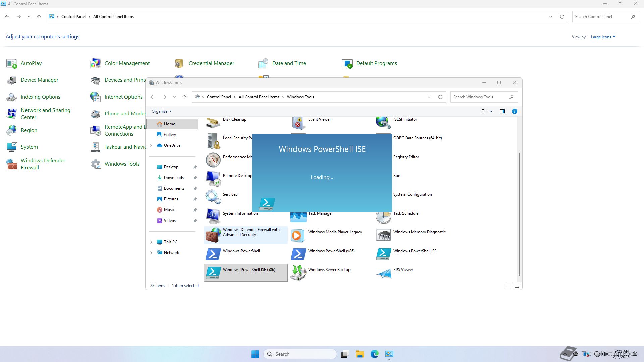Expand the This PC tree node
Viewport: 644px width, 362px height.
[x=151, y=242]
